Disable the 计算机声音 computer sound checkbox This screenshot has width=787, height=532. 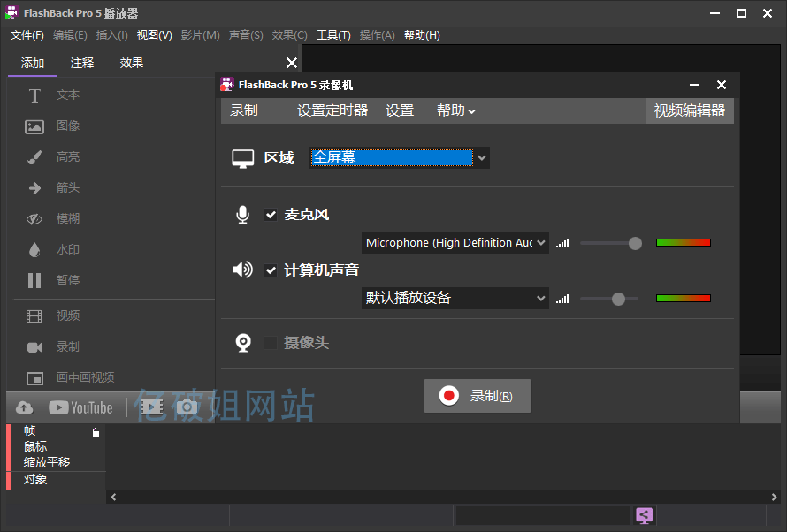point(271,270)
